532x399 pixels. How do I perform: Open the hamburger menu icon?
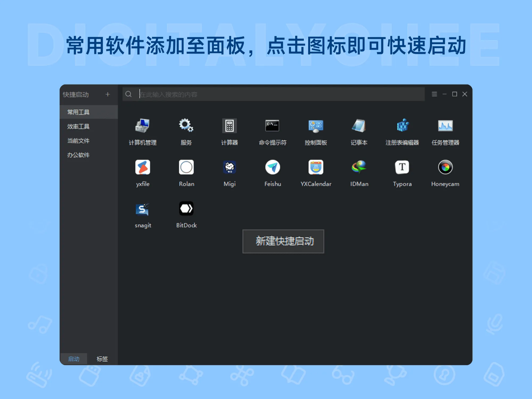click(434, 94)
